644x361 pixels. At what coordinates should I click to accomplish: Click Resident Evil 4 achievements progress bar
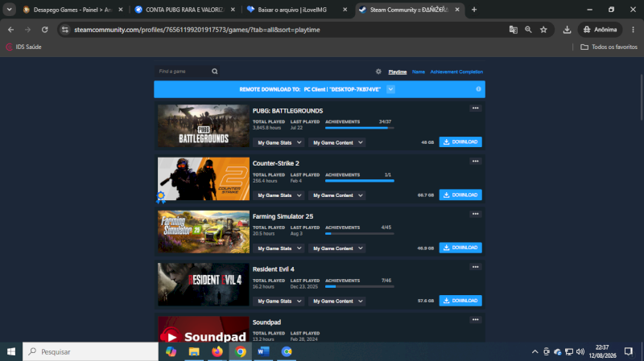[359, 287]
